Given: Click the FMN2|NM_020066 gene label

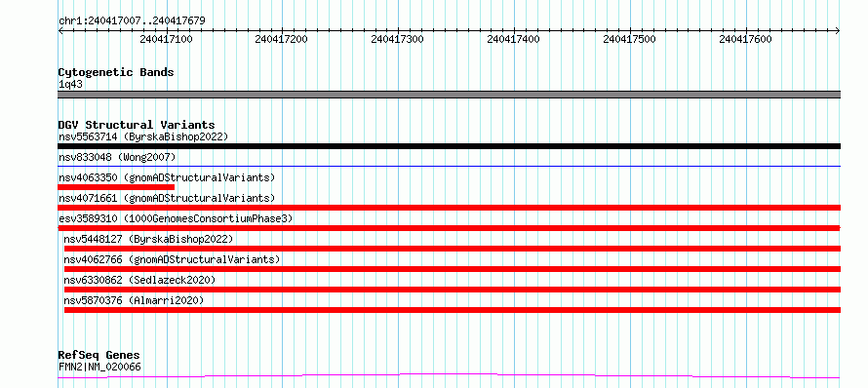Looking at the screenshot, I should (99, 367).
